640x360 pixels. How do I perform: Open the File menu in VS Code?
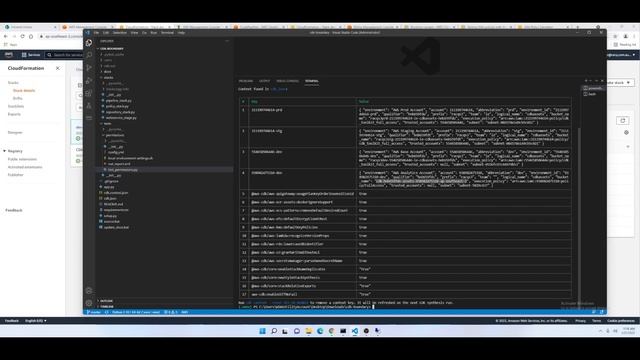(x=96, y=33)
